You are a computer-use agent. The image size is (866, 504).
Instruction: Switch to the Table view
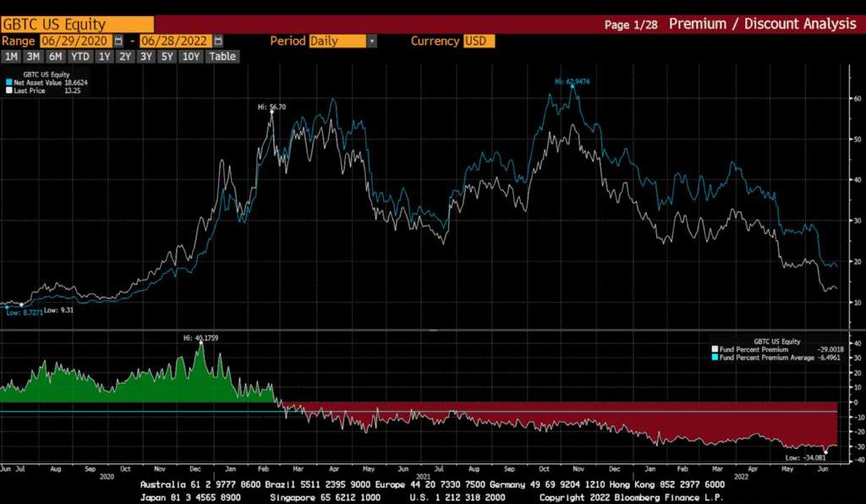click(222, 57)
